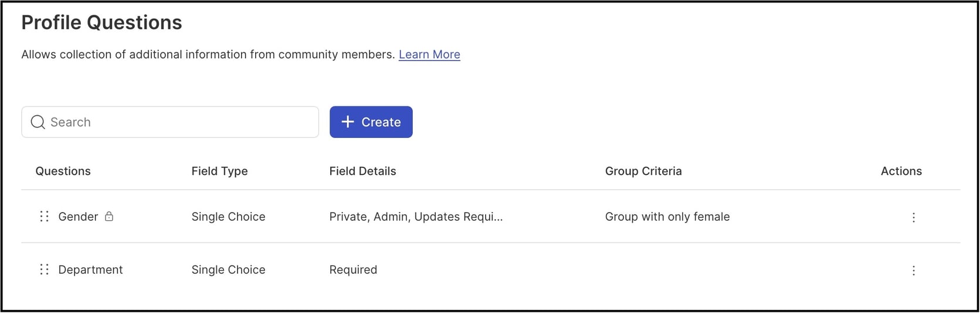Select the Gender question name

point(78,217)
